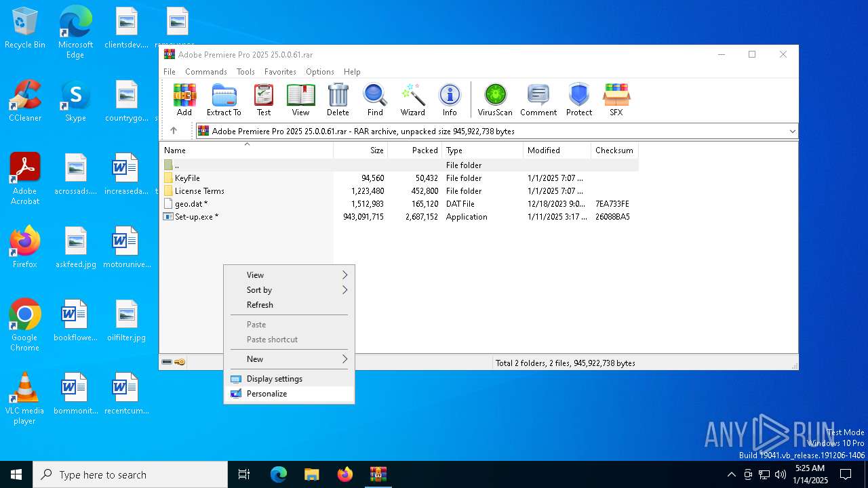Open the Comment toolbar icon
Image resolution: width=868 pixels, height=488 pixels.
point(538,100)
